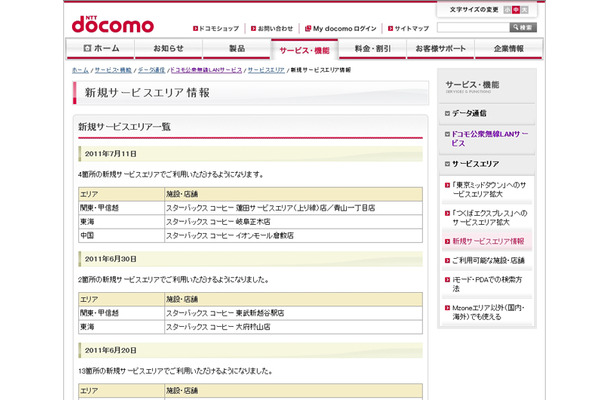The width and height of the screenshot is (610, 400).
Task: Open the お客様サポート tab
Action: tap(440, 49)
